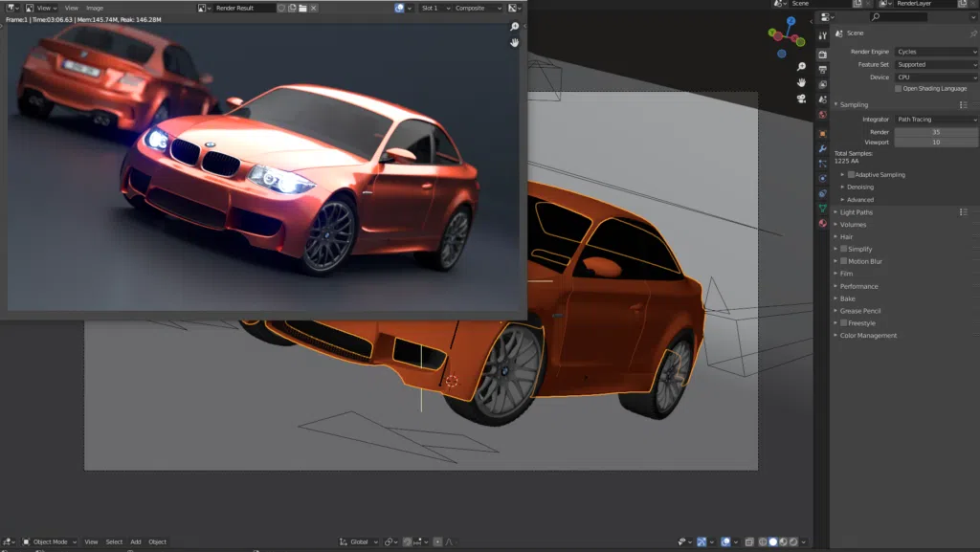The image size is (980, 552).
Task: Open the Output properties tab icon
Action: (x=822, y=69)
